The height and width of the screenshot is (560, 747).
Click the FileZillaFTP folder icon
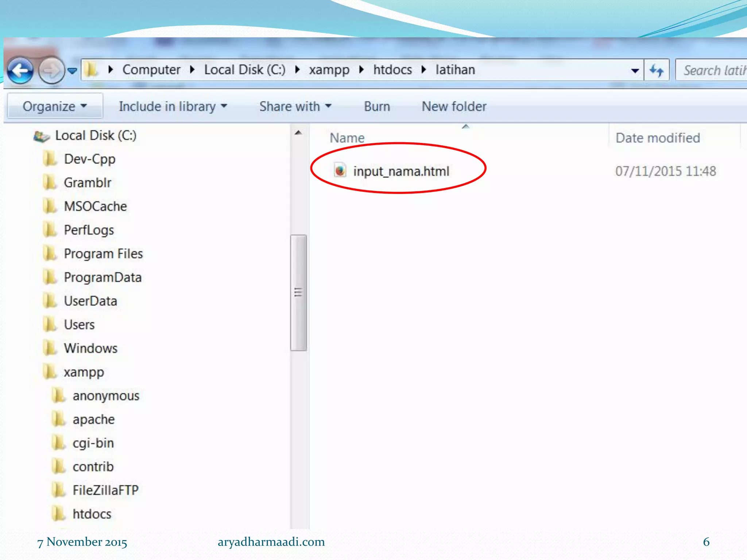tap(58, 490)
